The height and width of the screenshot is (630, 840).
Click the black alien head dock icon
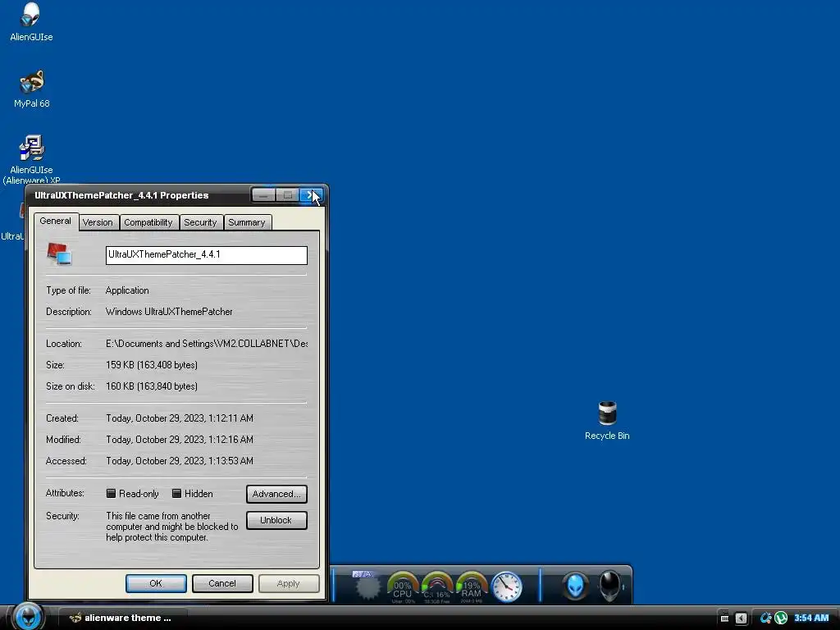click(609, 586)
